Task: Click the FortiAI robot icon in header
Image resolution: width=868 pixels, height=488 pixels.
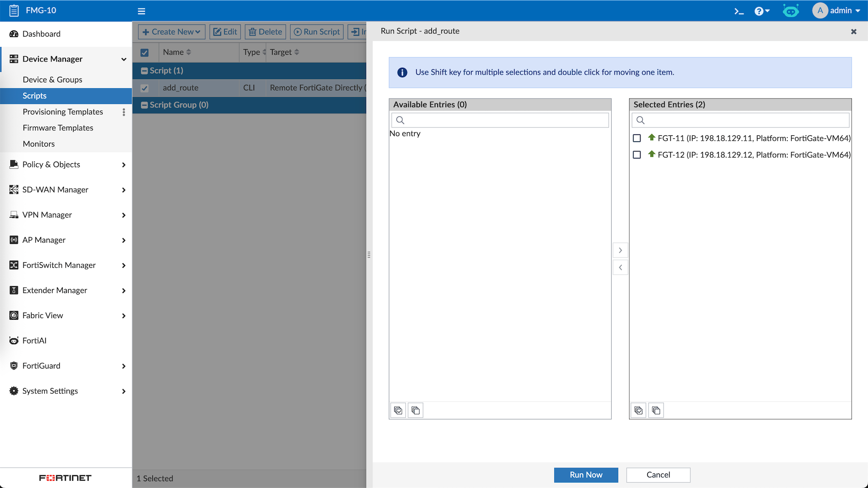Action: click(x=791, y=11)
